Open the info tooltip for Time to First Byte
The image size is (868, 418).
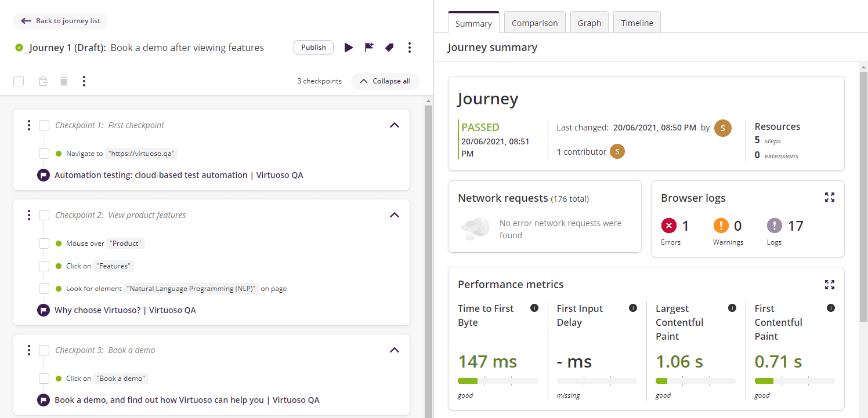coord(534,308)
